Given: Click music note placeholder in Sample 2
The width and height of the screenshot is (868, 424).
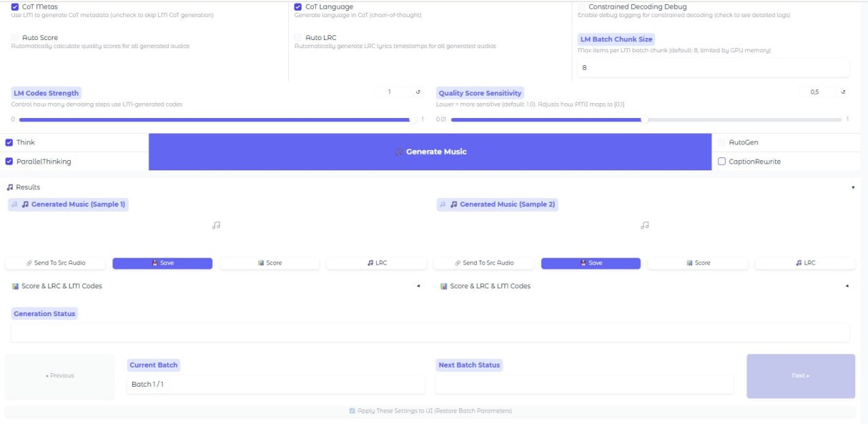Looking at the screenshot, I should point(645,225).
